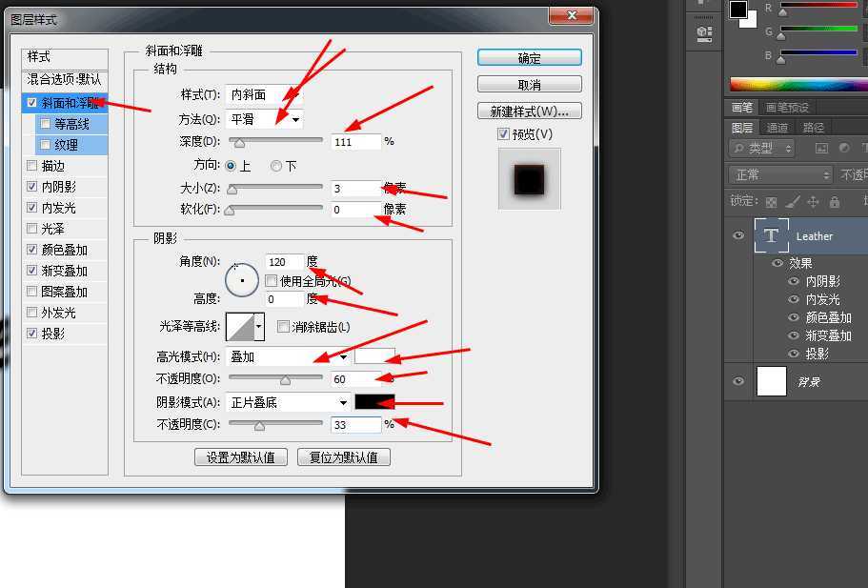
Task: Hide the 背景 layer visibility eye
Action: [x=737, y=382]
